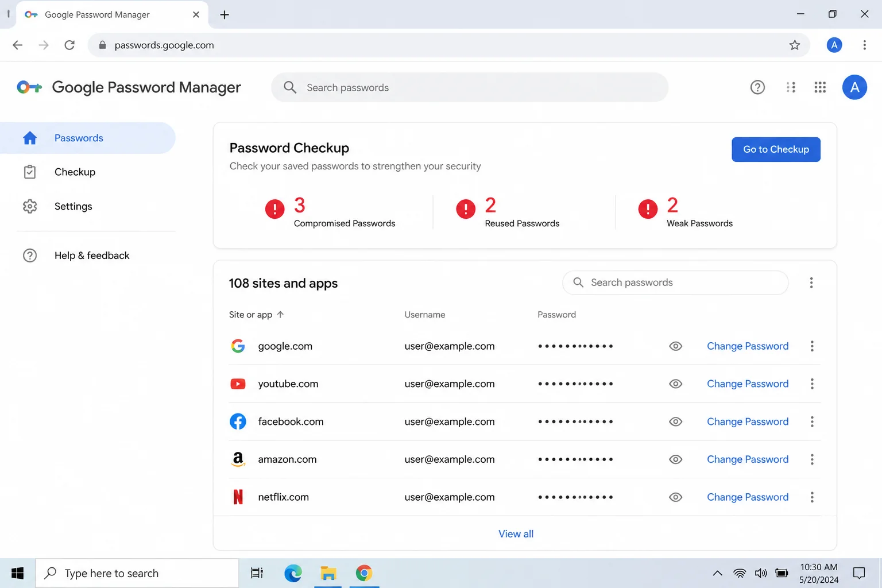The image size is (882, 588).
Task: Show the youtube.com password
Action: (x=676, y=384)
